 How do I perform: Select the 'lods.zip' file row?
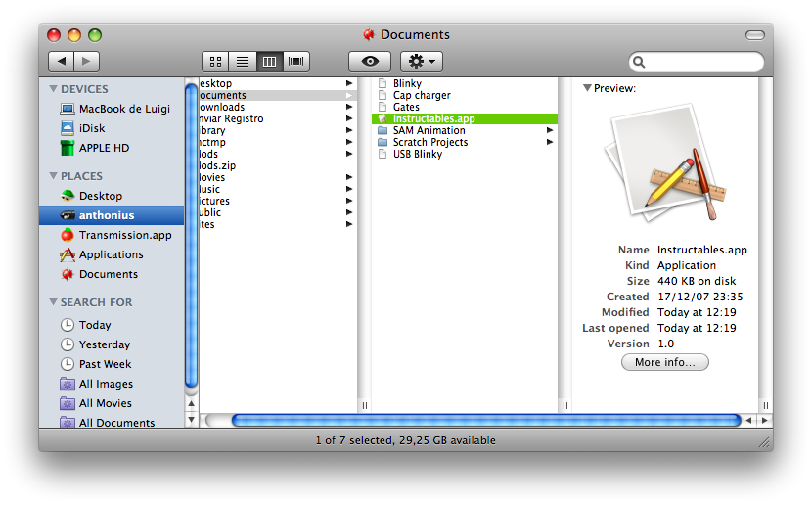[x=278, y=165]
